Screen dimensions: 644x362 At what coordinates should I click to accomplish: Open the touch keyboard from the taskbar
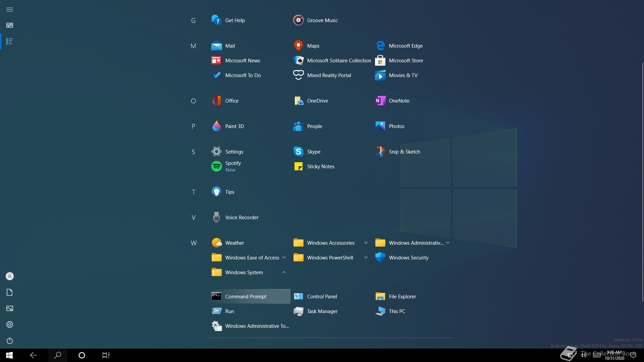tap(597, 355)
